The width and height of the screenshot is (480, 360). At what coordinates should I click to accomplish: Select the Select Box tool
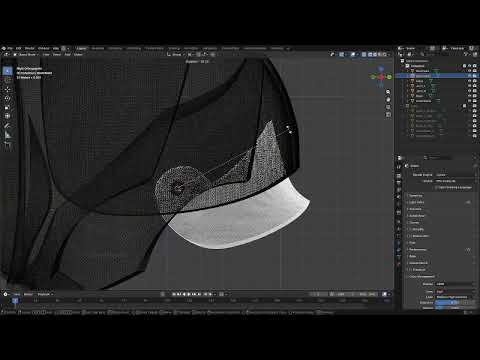(7, 71)
